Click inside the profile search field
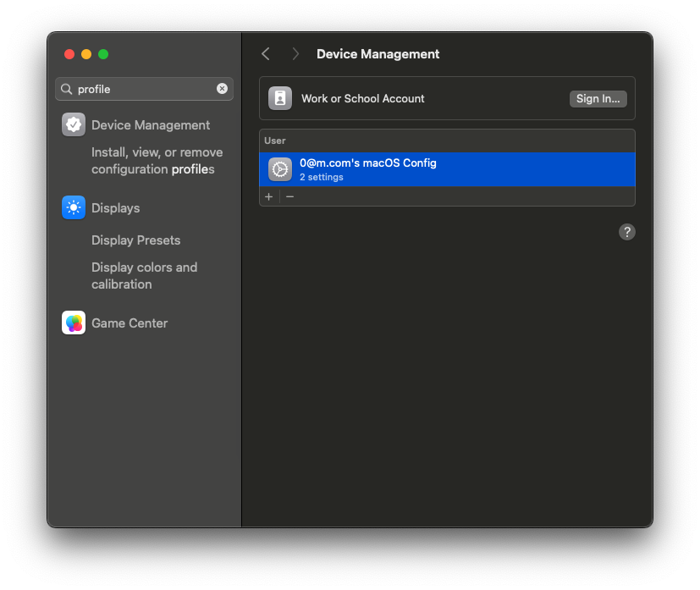The image size is (700, 590). [x=144, y=89]
